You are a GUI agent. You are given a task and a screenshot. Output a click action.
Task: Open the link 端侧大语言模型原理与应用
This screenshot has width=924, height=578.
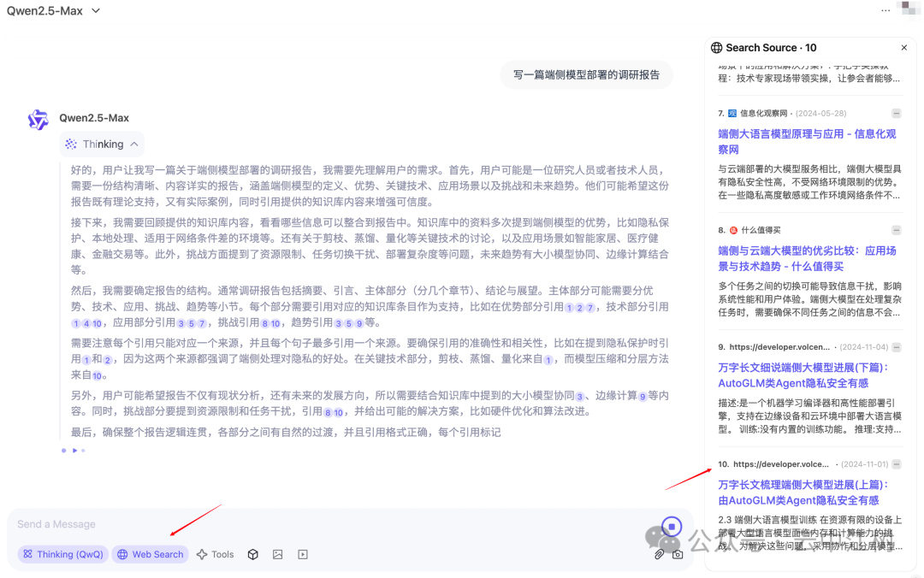[x=807, y=141]
